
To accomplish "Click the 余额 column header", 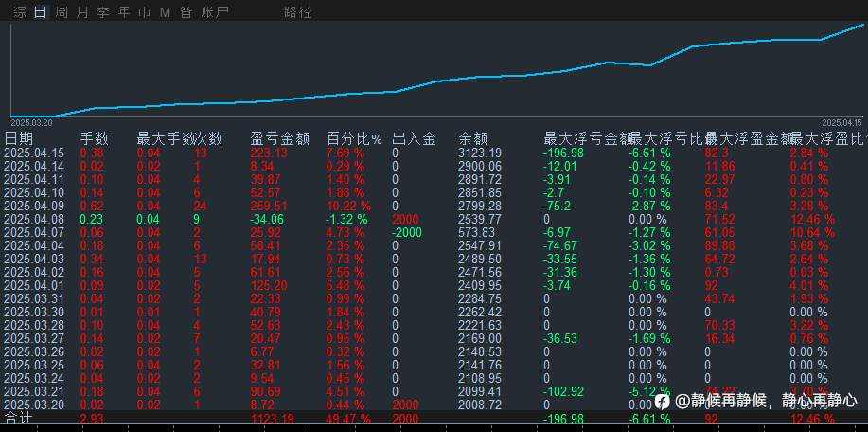I will [x=472, y=138].
